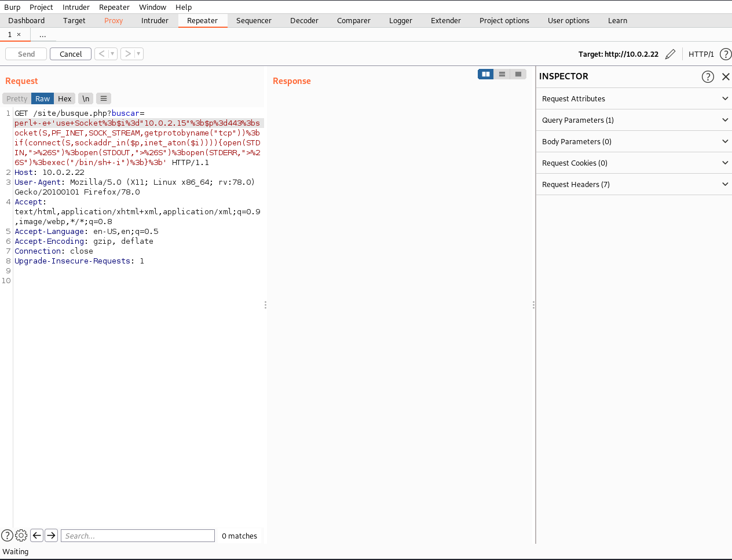Open the forward history dropdown arrow

coord(138,54)
